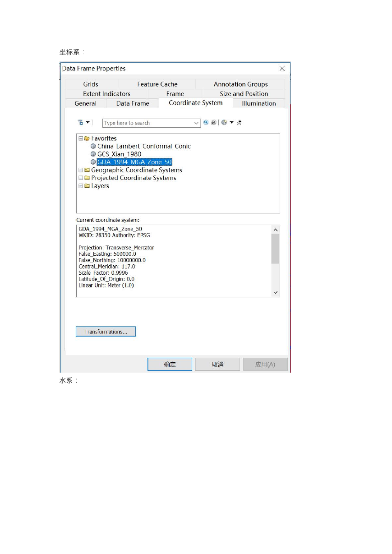Click the globe icon beside GCS_Xian_1980
The height and width of the screenshot is (554, 392).
point(93,154)
